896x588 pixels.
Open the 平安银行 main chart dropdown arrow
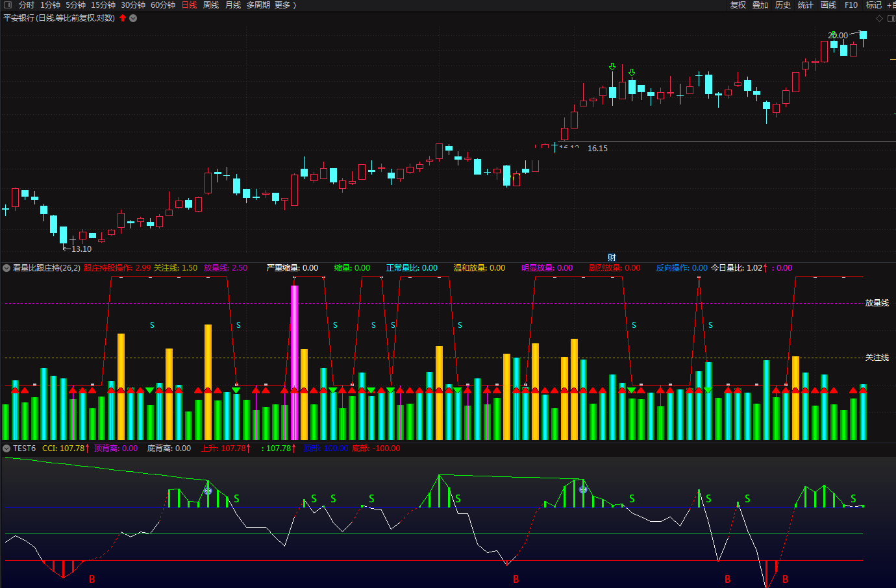(x=133, y=18)
